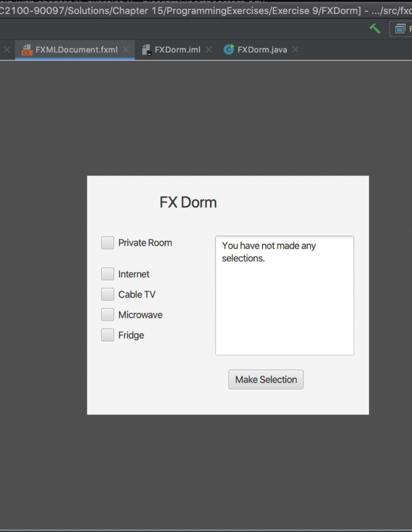Select the Fridge checkbox
This screenshot has width=412, height=532.
click(108, 335)
